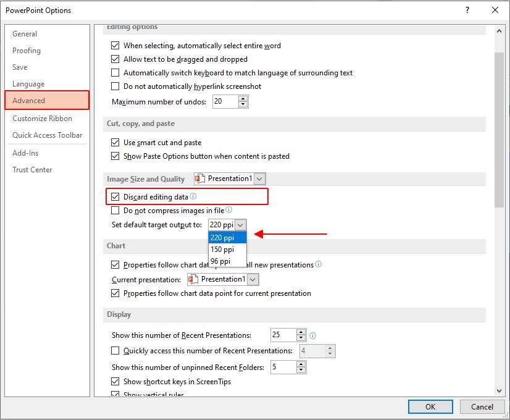510x420 pixels.
Task: Click the help question mark button
Action: (467, 10)
